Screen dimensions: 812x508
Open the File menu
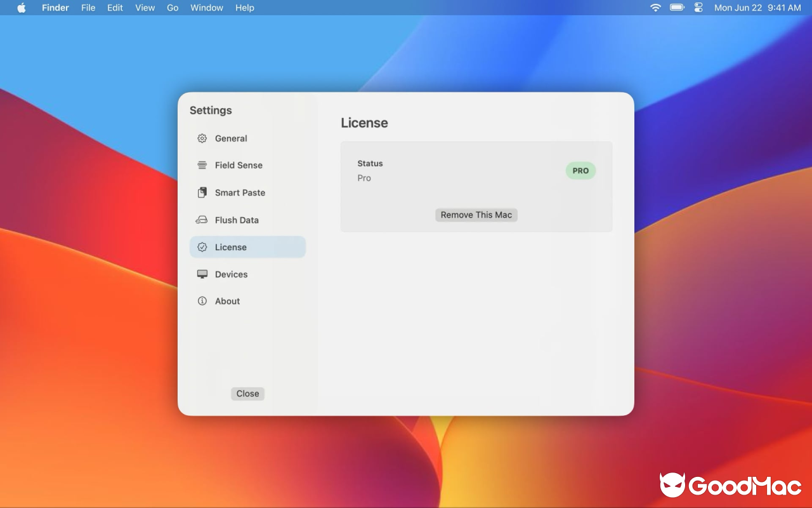[x=88, y=8]
